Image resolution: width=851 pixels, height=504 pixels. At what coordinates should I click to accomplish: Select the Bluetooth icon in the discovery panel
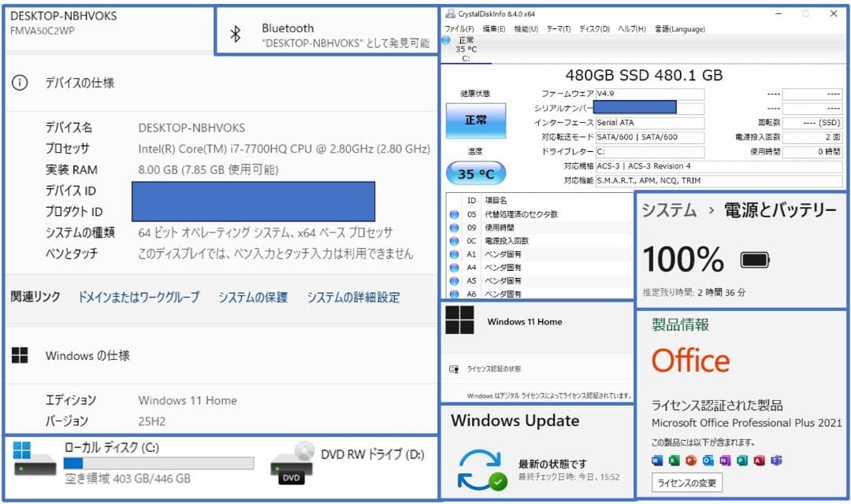pyautogui.click(x=236, y=32)
